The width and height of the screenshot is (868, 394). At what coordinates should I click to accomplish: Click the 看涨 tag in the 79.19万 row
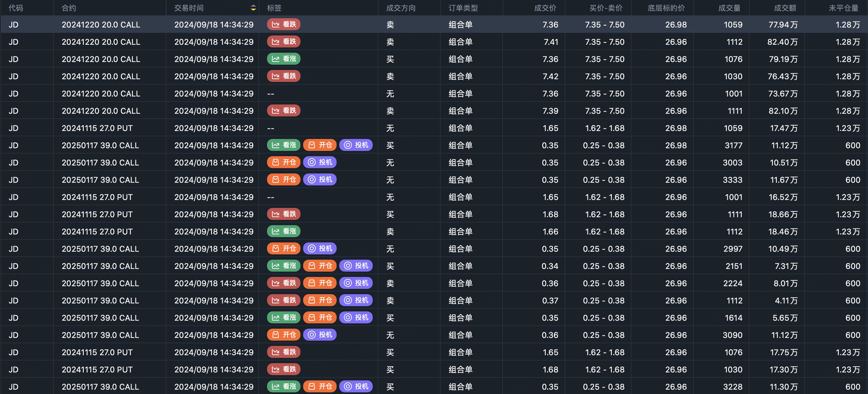(x=284, y=59)
